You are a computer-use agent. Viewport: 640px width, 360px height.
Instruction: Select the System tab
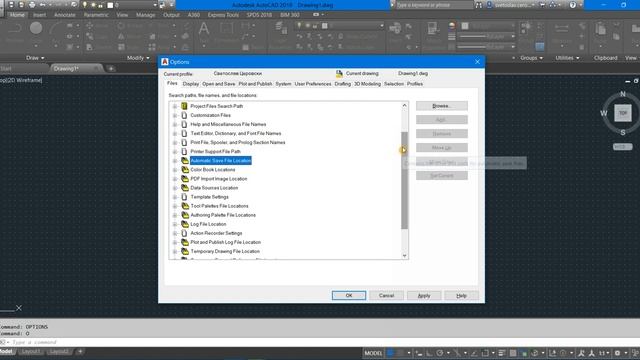[x=283, y=84]
